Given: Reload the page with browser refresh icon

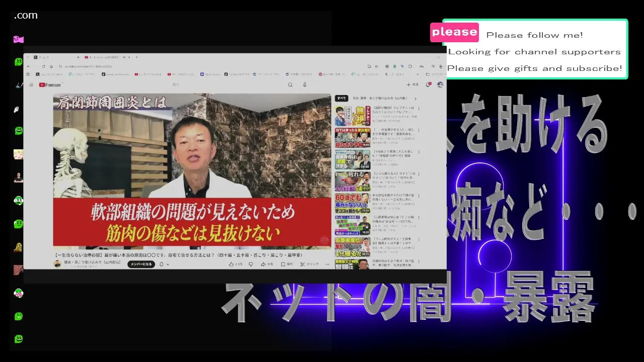Looking at the screenshot, I should pyautogui.click(x=43, y=66).
